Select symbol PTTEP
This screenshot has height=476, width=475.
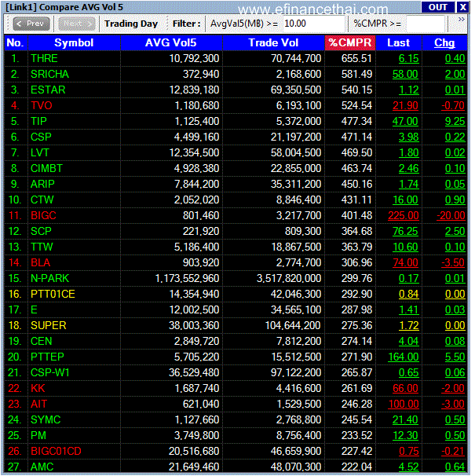pos(47,357)
